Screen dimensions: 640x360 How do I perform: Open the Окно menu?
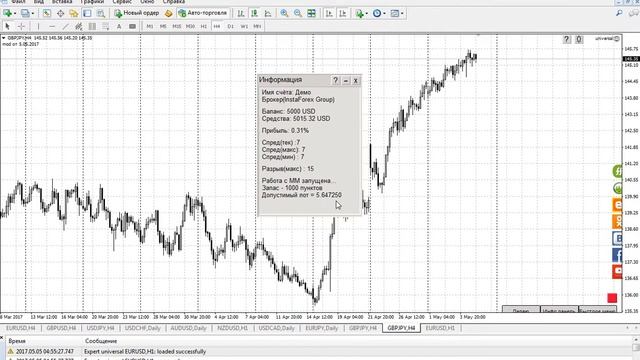coord(147,2)
